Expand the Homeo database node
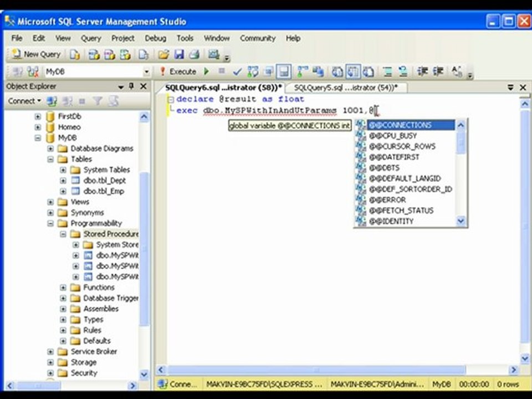Image resolution: width=532 pixels, height=399 pixels. (x=38, y=127)
